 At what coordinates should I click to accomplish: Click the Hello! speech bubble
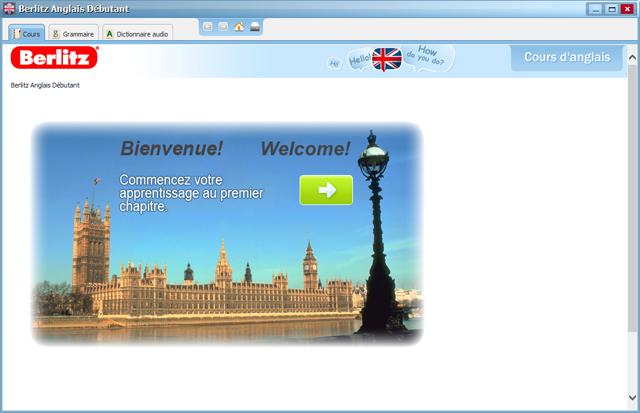(x=359, y=60)
